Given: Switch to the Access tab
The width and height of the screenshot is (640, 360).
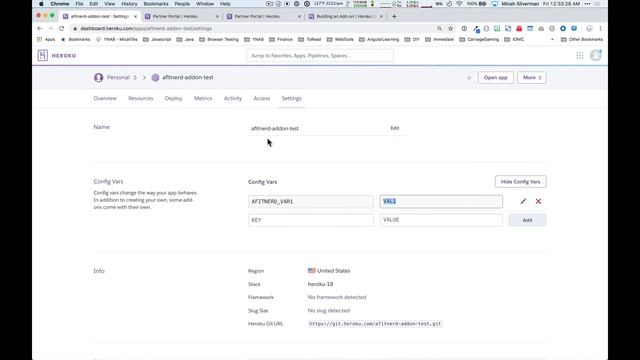Looking at the screenshot, I should pyautogui.click(x=262, y=98).
